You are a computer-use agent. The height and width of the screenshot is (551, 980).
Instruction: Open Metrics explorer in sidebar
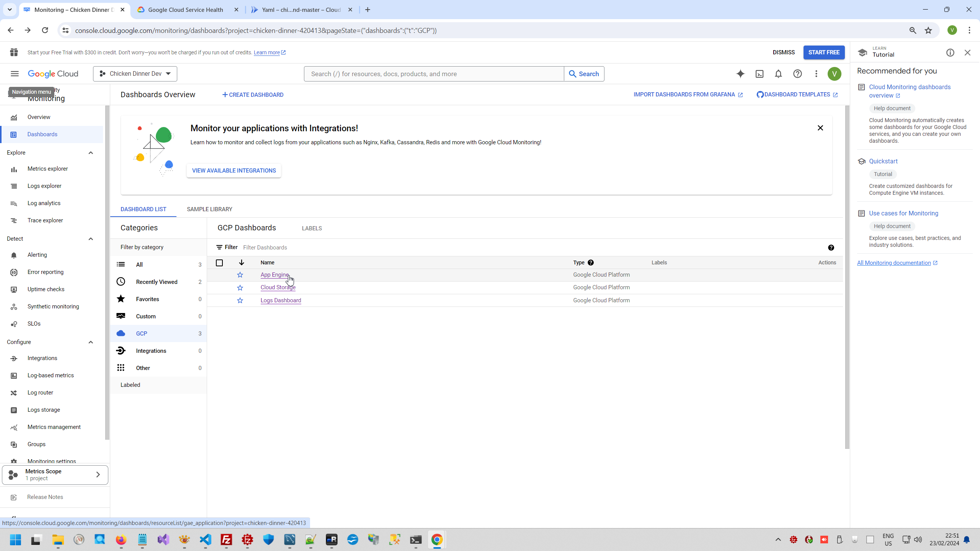(47, 169)
